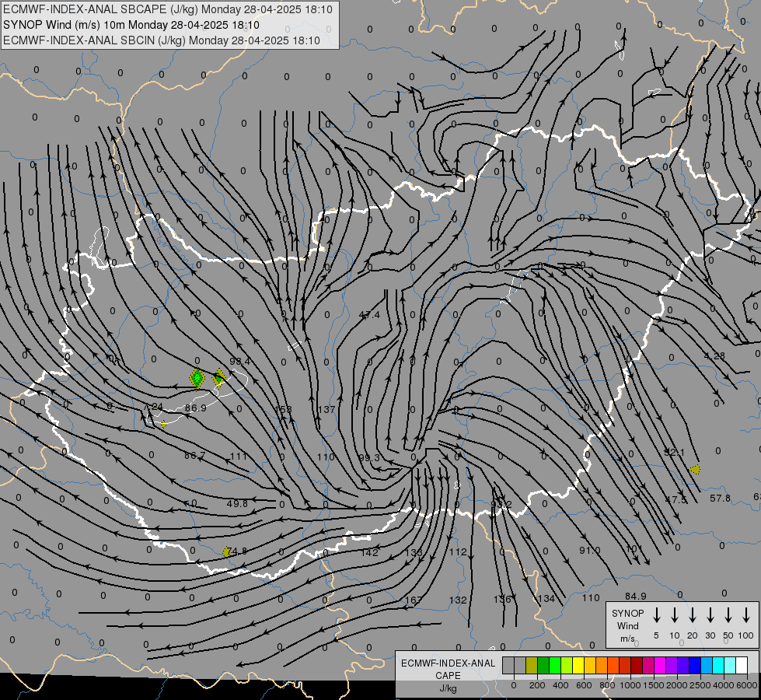Click the olive swatch in CAPE legend
761x700 pixels.
[532, 666]
